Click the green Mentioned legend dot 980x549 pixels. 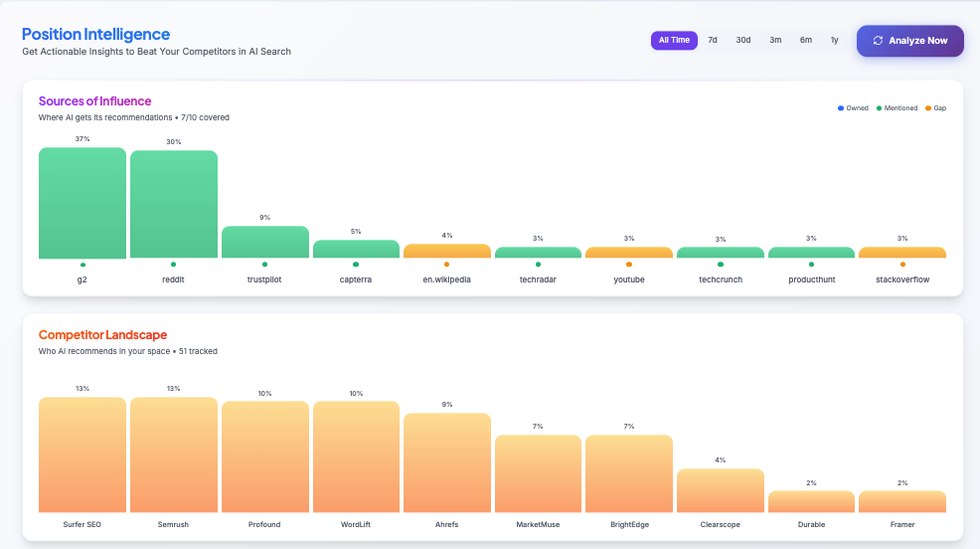(x=879, y=108)
